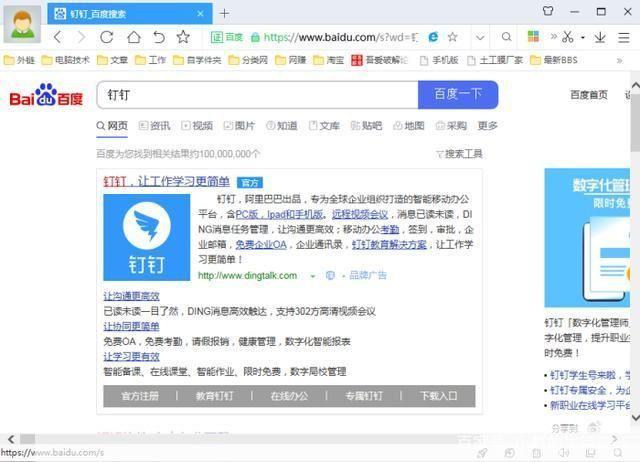Expand the address bar dropdown chevron
The image size is (640, 462).
(480, 38)
